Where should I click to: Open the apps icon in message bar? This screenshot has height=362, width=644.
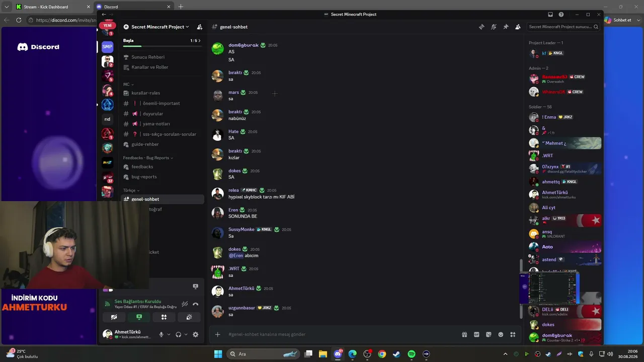(513, 334)
